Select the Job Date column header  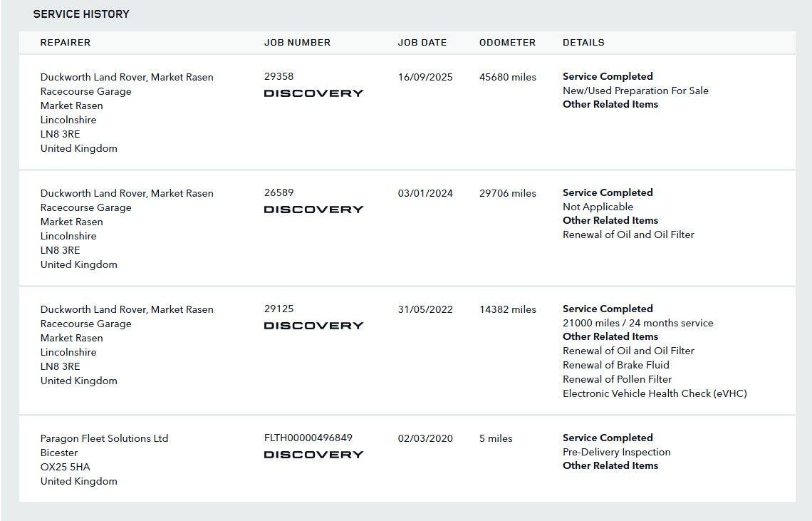422,42
